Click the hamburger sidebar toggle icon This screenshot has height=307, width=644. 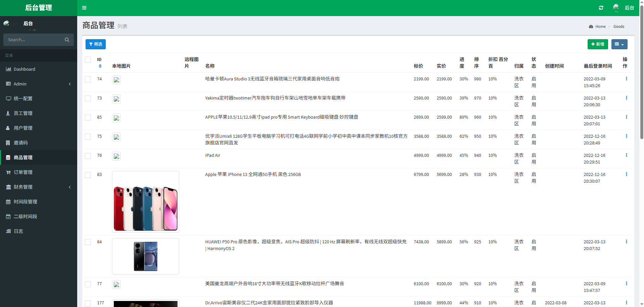(x=84, y=8)
